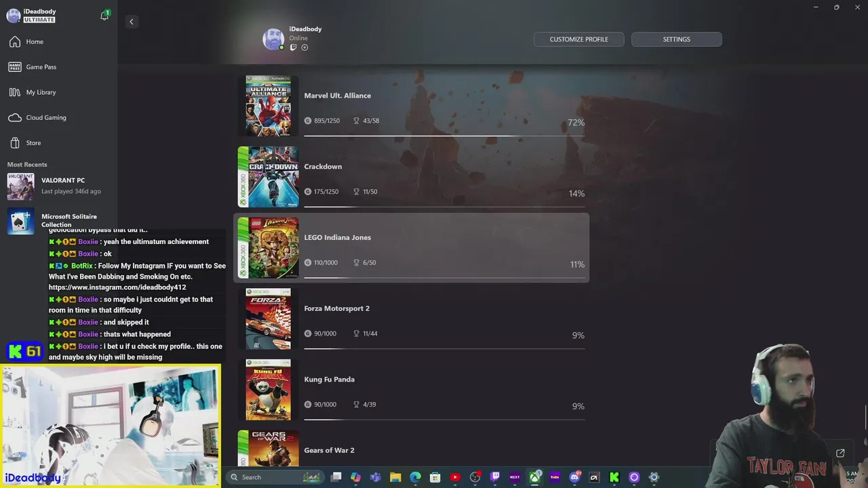
Task: Click the Xbox app taskbar icon
Action: point(534,477)
